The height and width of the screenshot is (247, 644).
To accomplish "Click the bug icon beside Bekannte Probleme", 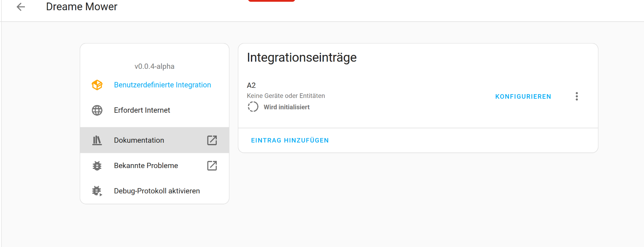I will pos(97,166).
